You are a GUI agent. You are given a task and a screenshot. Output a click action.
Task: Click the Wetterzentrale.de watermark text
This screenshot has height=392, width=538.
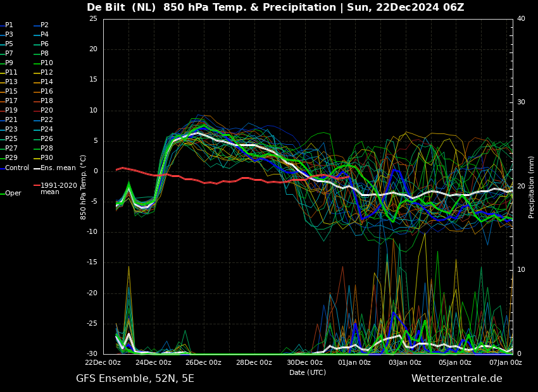[457, 379]
